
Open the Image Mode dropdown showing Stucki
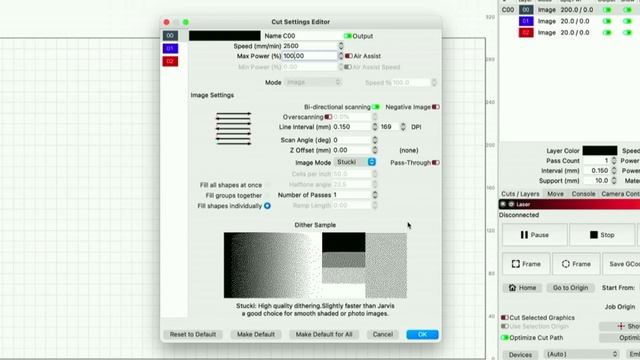355,162
